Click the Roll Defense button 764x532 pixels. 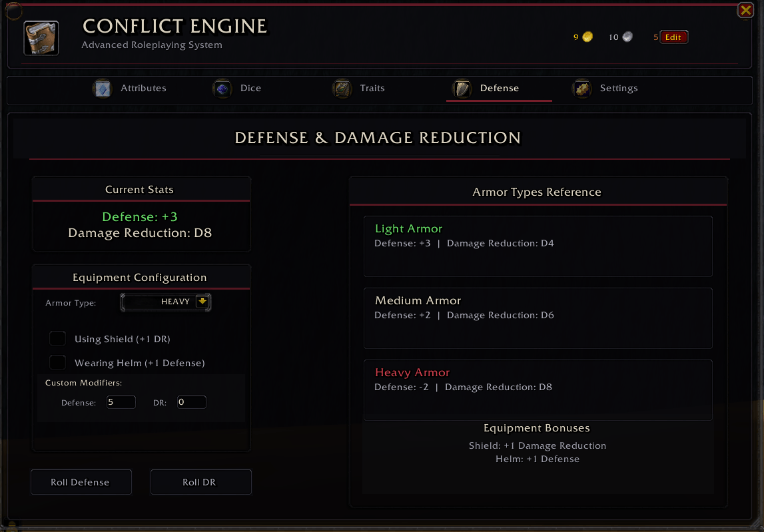81,482
